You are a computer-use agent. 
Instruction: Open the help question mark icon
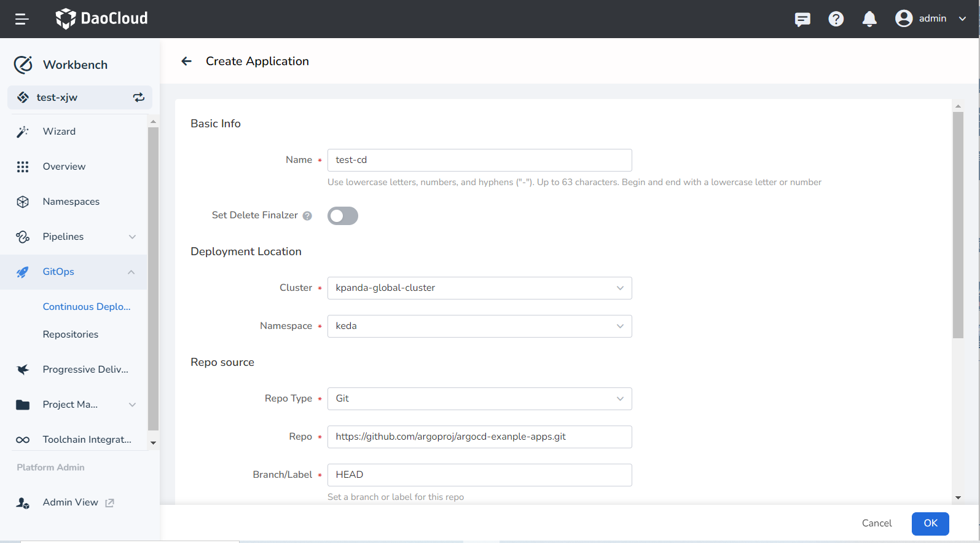point(836,19)
